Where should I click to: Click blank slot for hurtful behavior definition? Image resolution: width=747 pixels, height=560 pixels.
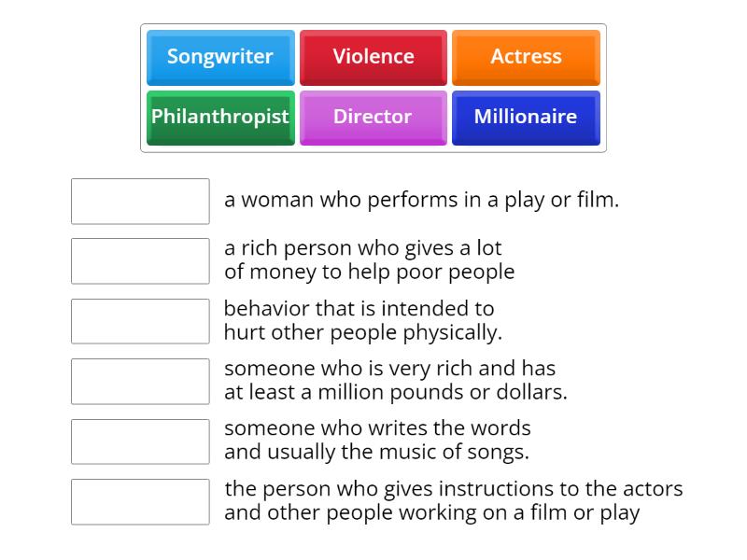pyautogui.click(x=140, y=321)
